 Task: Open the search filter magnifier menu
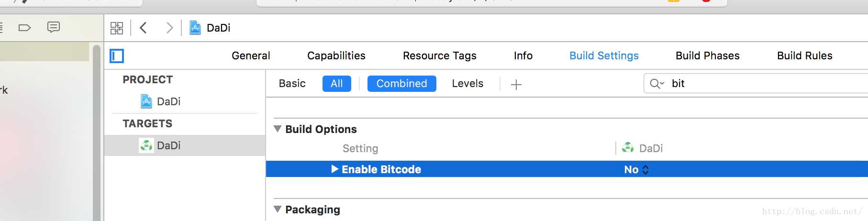pos(657,84)
